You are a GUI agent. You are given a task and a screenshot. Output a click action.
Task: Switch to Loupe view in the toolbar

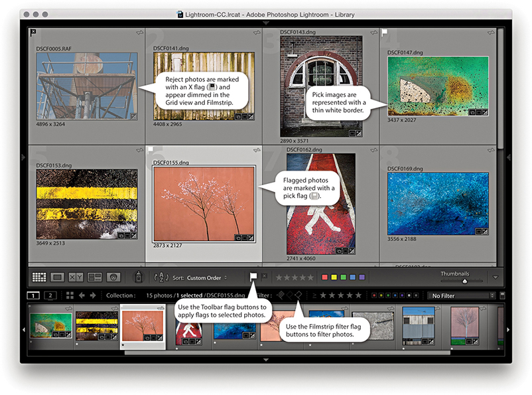coord(57,277)
